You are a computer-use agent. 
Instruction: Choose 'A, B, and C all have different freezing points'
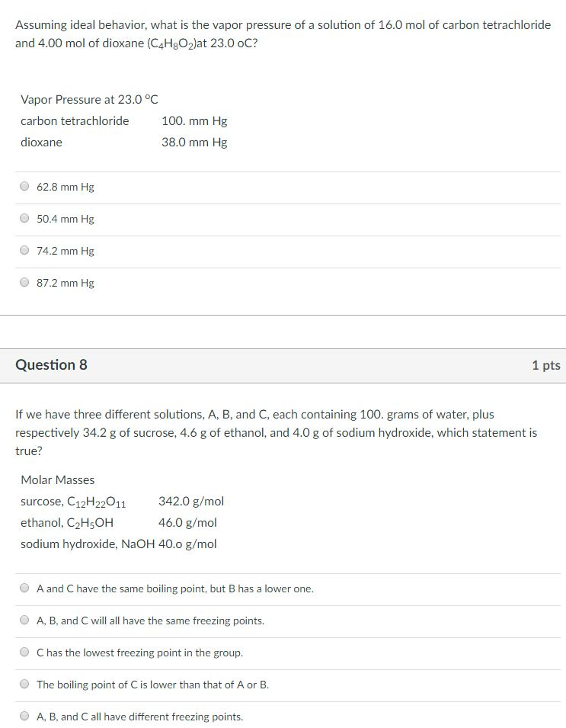click(x=24, y=717)
